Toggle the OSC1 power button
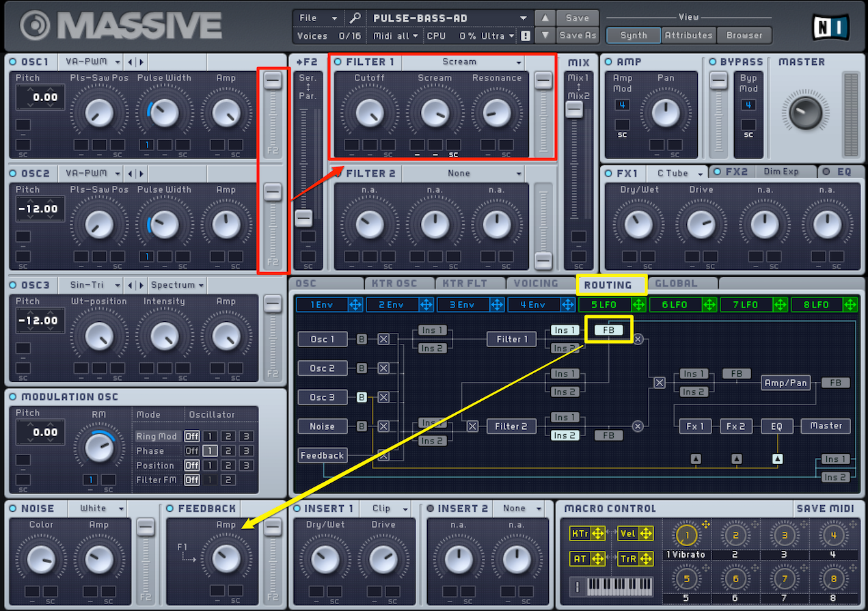 (13, 62)
